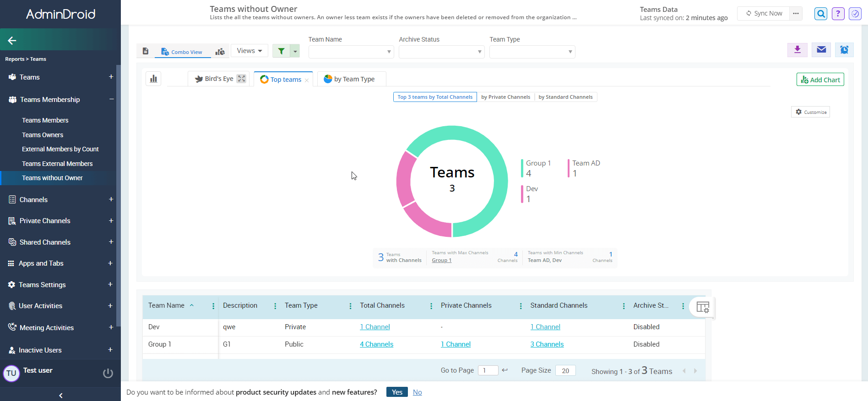Open the 4 Channels link for Group 1
Image resolution: width=868 pixels, height=401 pixels.
point(376,344)
